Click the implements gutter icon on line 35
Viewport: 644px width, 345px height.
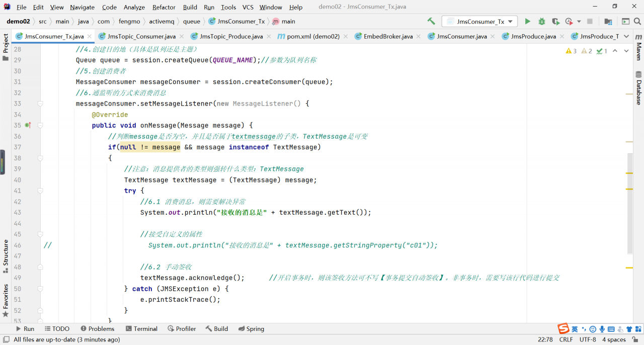pos(28,125)
